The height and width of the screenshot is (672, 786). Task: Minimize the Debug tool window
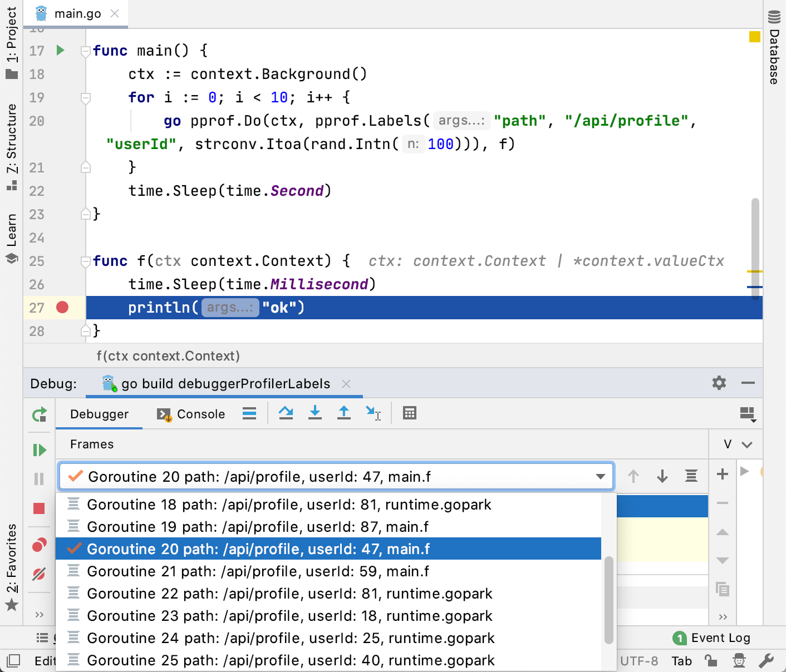tap(748, 383)
